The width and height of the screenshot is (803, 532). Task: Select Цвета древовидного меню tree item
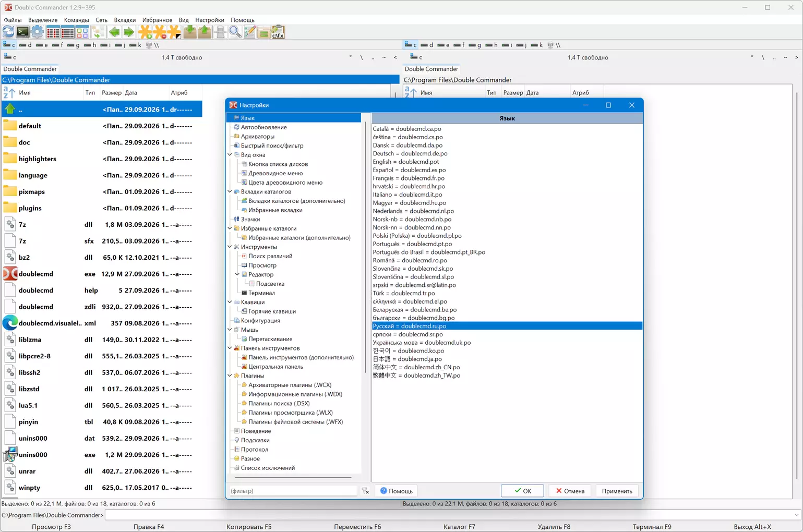pyautogui.click(x=285, y=183)
